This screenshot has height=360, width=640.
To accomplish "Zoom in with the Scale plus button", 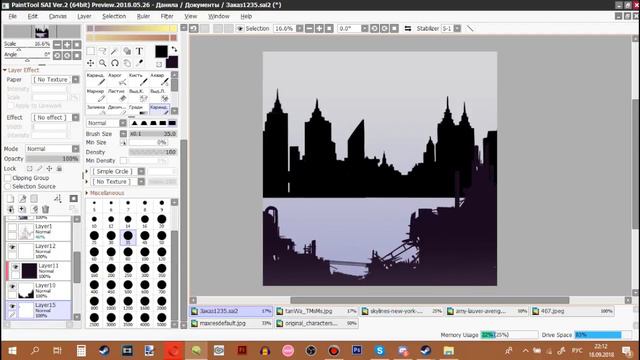I will (x=67, y=44).
